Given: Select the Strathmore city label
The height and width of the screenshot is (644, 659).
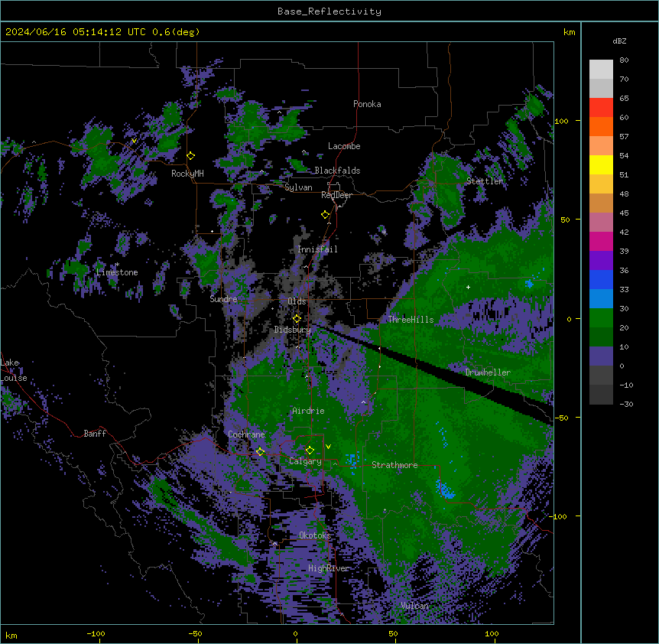Looking at the screenshot, I should (394, 465).
